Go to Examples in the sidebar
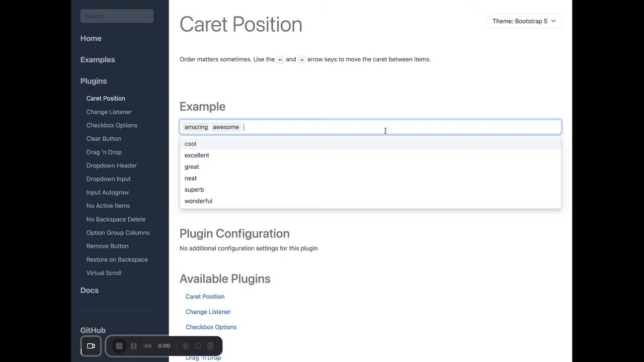Image resolution: width=644 pixels, height=362 pixels. click(x=98, y=60)
